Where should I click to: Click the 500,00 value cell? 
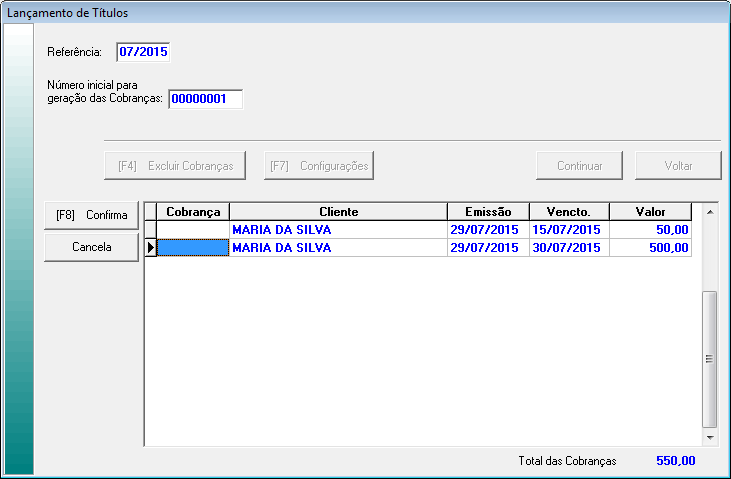click(650, 248)
